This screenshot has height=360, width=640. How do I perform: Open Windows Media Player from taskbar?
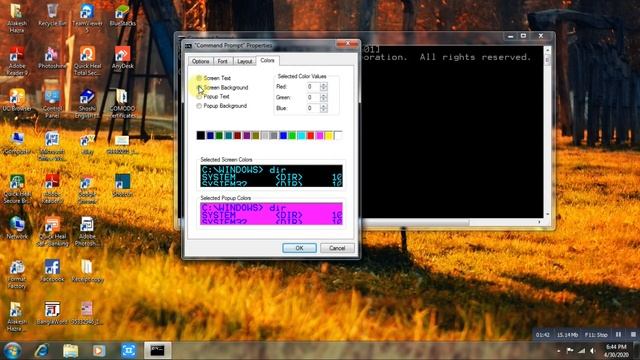pyautogui.click(x=99, y=351)
